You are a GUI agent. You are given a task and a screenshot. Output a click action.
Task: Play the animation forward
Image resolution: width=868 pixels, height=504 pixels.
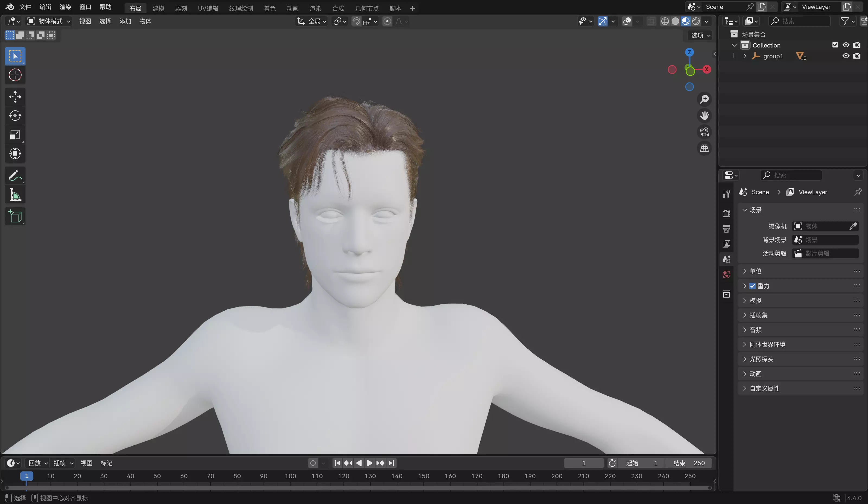tap(370, 463)
